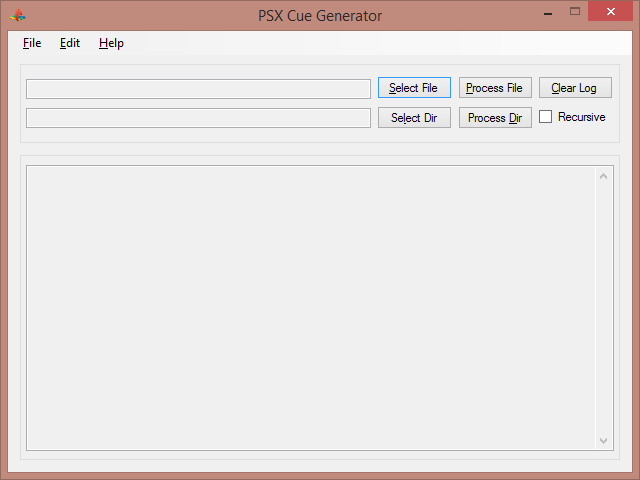Image resolution: width=640 pixels, height=480 pixels.
Task: Maximize the PSX Cue Generator window
Action: [x=575, y=11]
